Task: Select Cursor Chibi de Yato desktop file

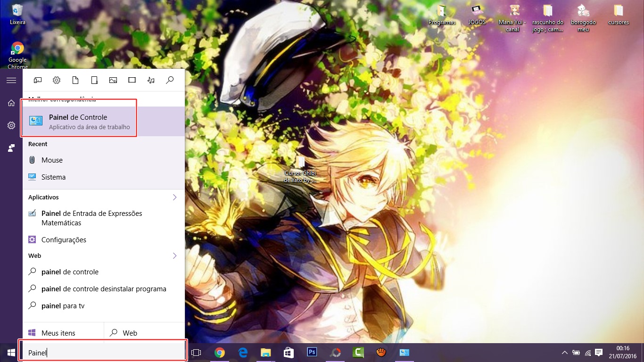Action: pos(300,170)
